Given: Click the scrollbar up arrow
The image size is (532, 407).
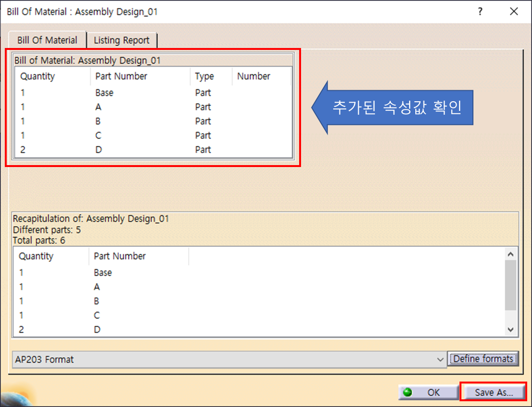Looking at the screenshot, I should pos(511,253).
